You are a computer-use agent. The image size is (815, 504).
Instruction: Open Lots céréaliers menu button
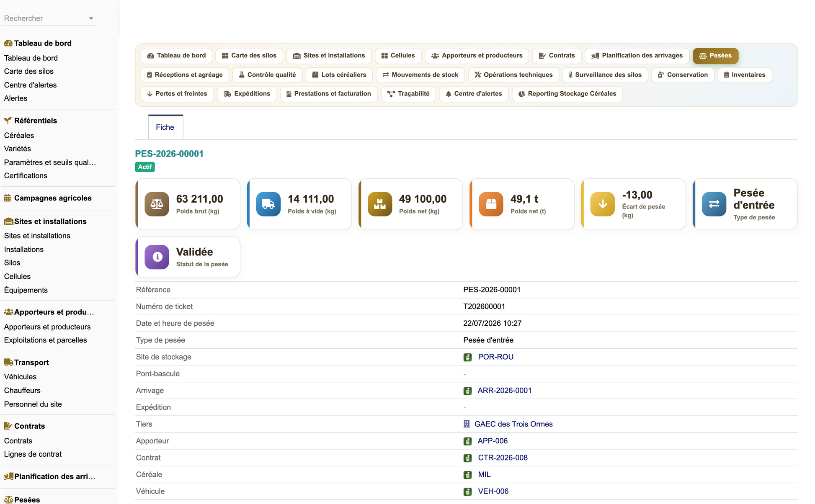pos(339,75)
